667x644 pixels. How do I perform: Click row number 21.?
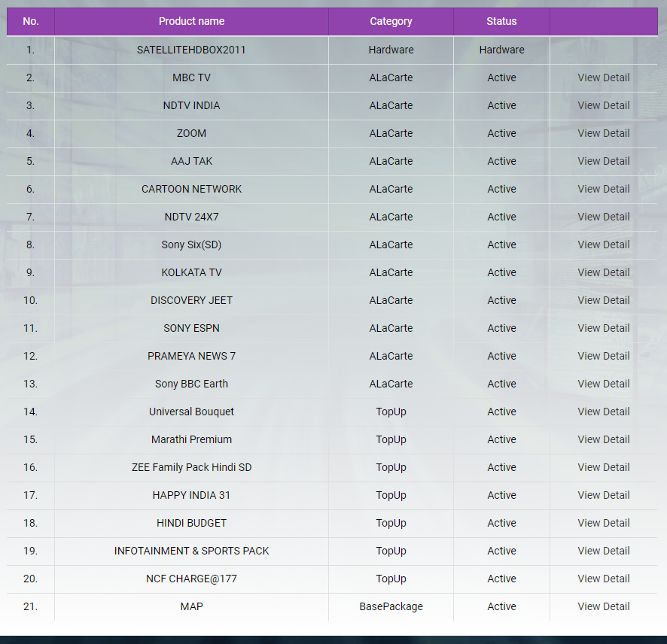[x=30, y=606]
